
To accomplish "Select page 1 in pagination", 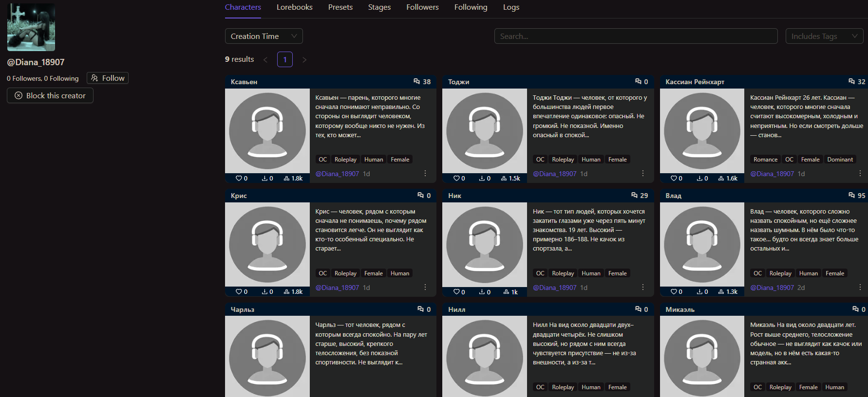I will (x=285, y=59).
